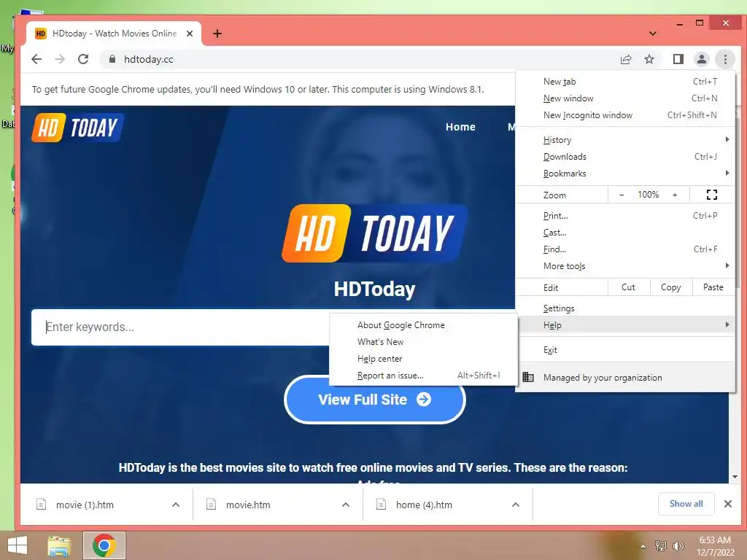The width and height of the screenshot is (747, 560).
Task: Decrease zoom with the minus button
Action: point(622,194)
